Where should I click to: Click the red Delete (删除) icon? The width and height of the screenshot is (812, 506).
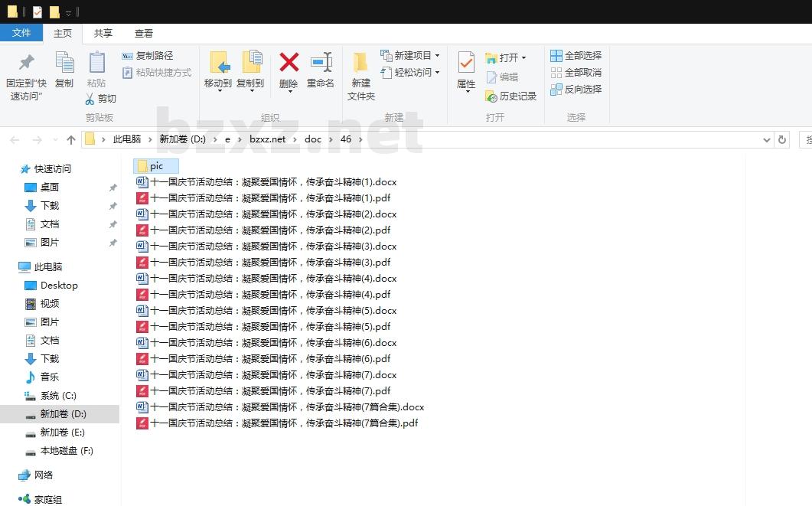pyautogui.click(x=289, y=63)
